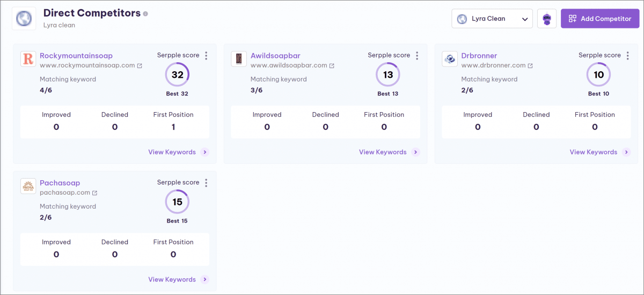Screen dimensions: 644x295
Task: Click the arrow next to Pachasoap View Keywords
Action: pos(204,279)
